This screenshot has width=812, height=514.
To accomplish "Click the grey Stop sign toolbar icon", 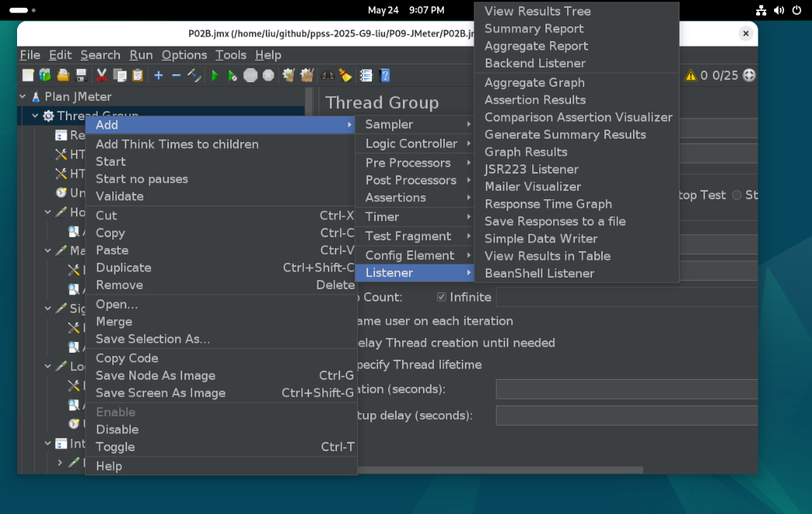I will coord(250,76).
